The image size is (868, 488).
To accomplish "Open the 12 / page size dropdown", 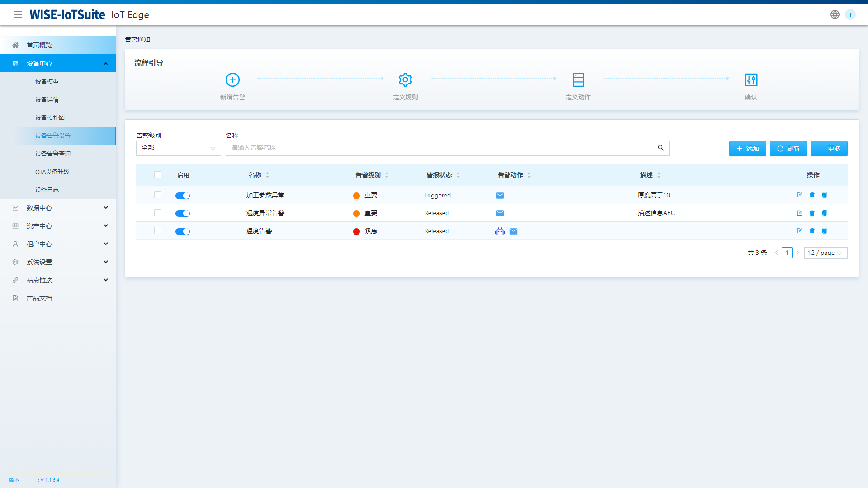I will click(826, 253).
